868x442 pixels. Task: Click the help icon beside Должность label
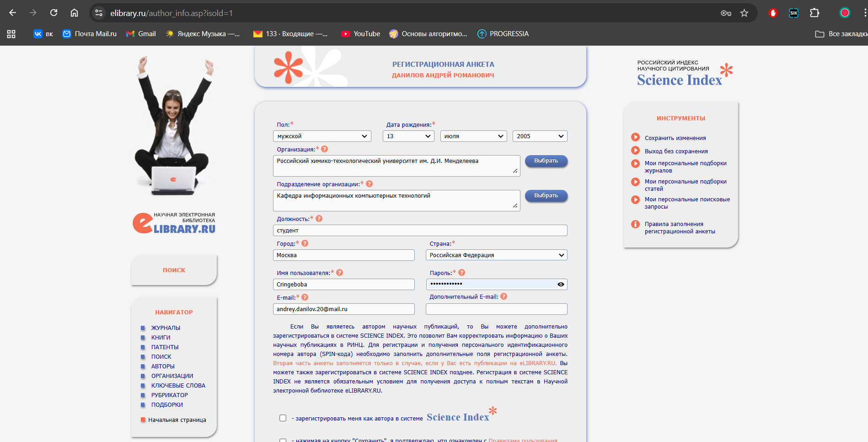coord(319,219)
